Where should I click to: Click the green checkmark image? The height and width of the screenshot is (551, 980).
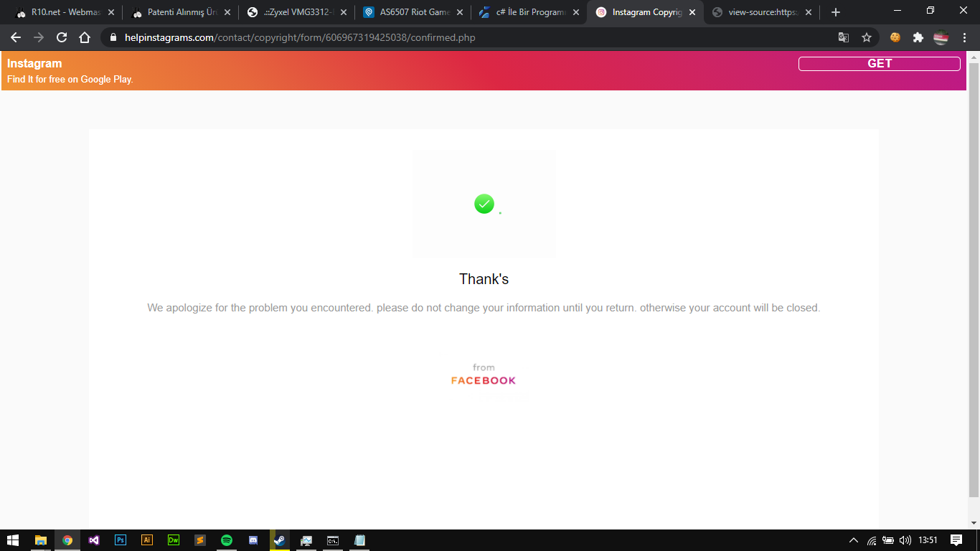(484, 204)
